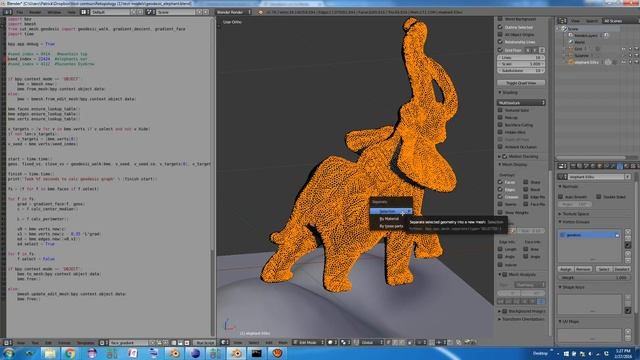Image resolution: width=640 pixels, height=360 pixels.
Task: Click the taskbar clock showing 1:27 PM
Action: point(623,351)
